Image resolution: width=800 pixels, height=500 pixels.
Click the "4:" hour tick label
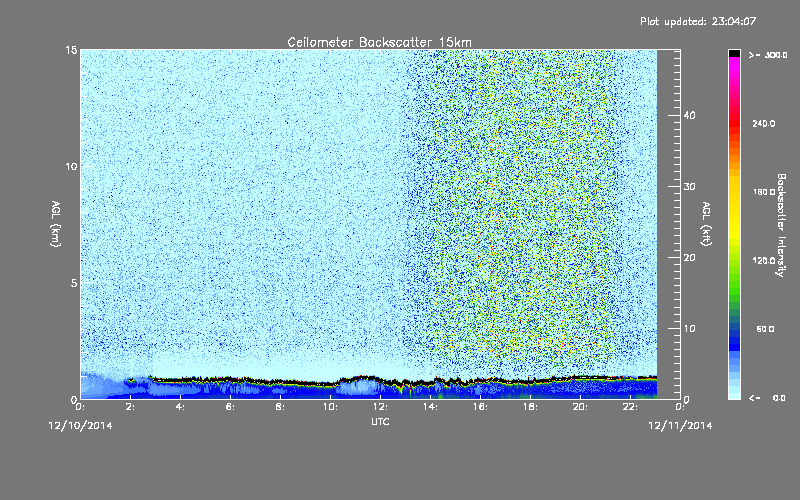(x=180, y=407)
